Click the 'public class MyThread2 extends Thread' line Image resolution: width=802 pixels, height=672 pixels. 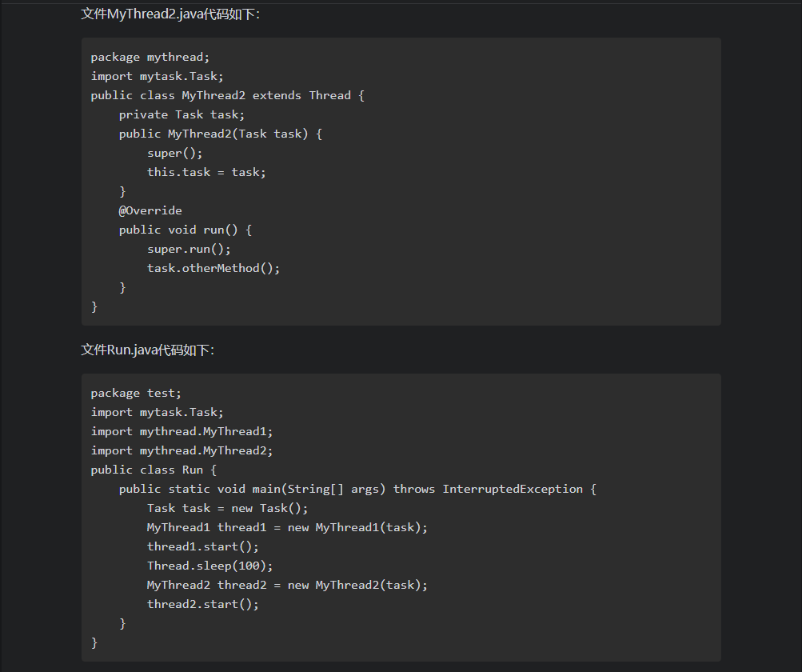click(x=227, y=95)
